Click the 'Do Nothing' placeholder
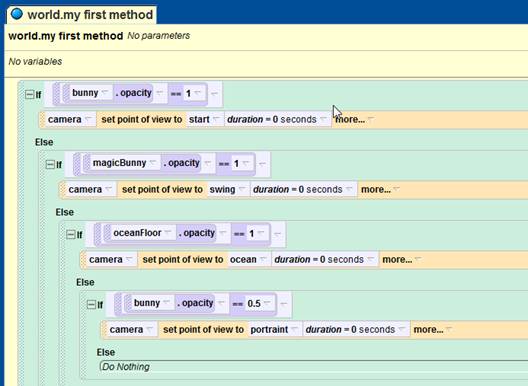The image size is (528, 386). point(126,366)
